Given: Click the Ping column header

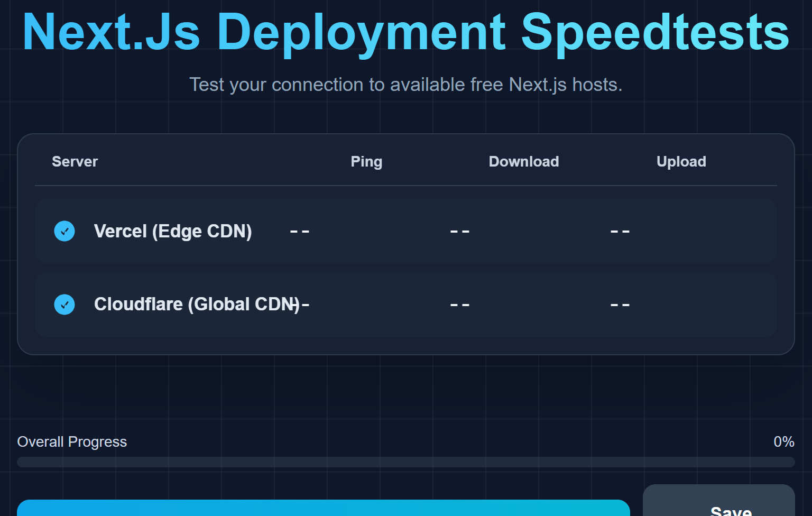Looking at the screenshot, I should [x=366, y=161].
